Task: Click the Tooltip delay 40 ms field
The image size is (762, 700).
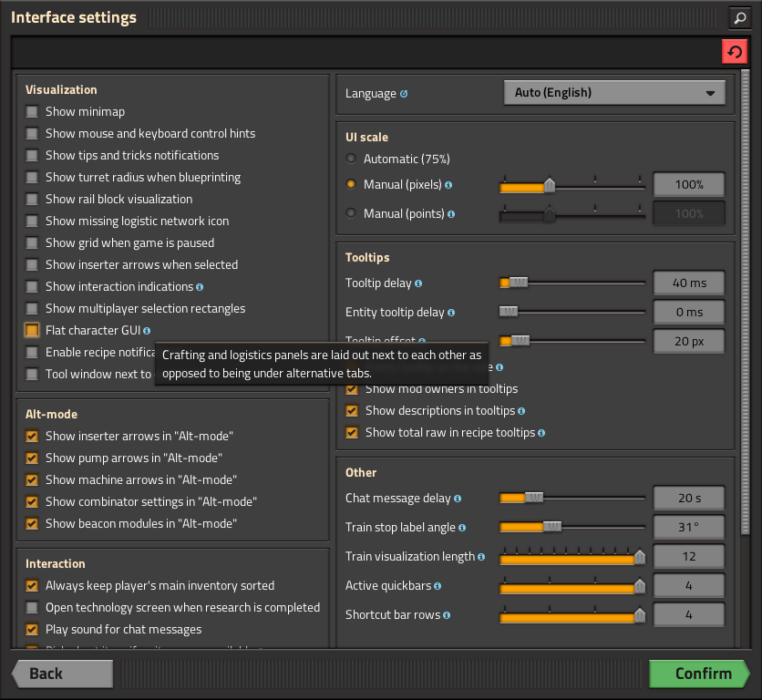Action: 689,283
